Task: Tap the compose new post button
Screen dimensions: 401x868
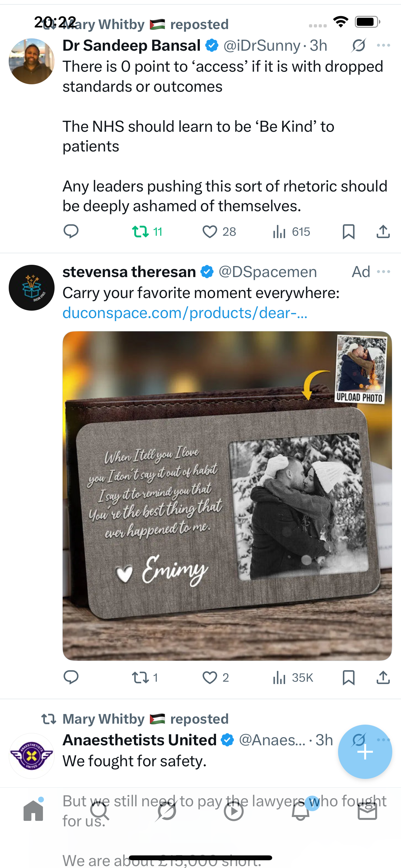Action: point(365,751)
